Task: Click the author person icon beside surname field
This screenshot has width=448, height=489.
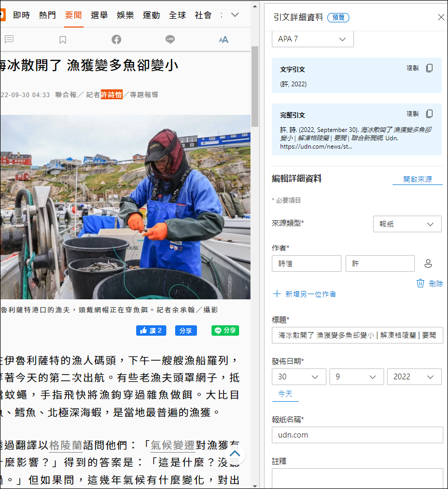Action: (428, 263)
